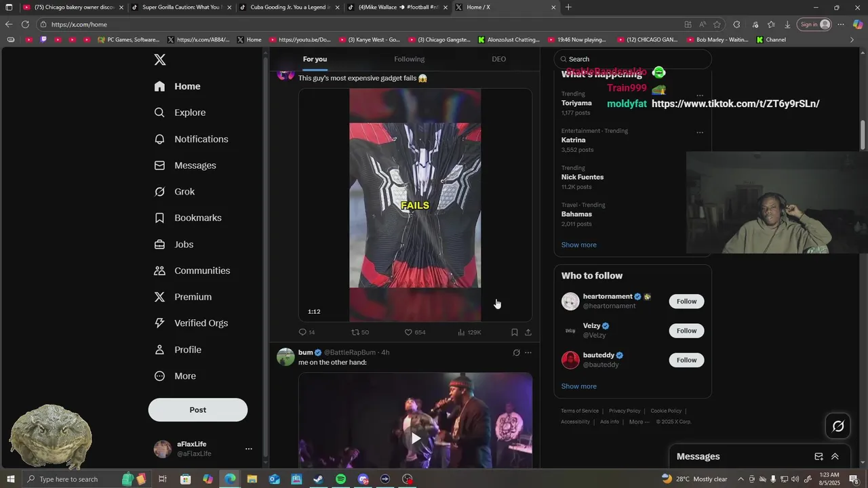Click the page vertical scrollbar
The image size is (868, 488).
coord(863,136)
